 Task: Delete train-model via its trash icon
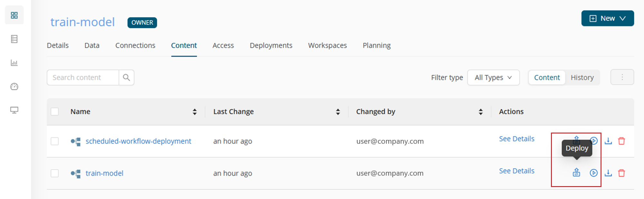621,173
